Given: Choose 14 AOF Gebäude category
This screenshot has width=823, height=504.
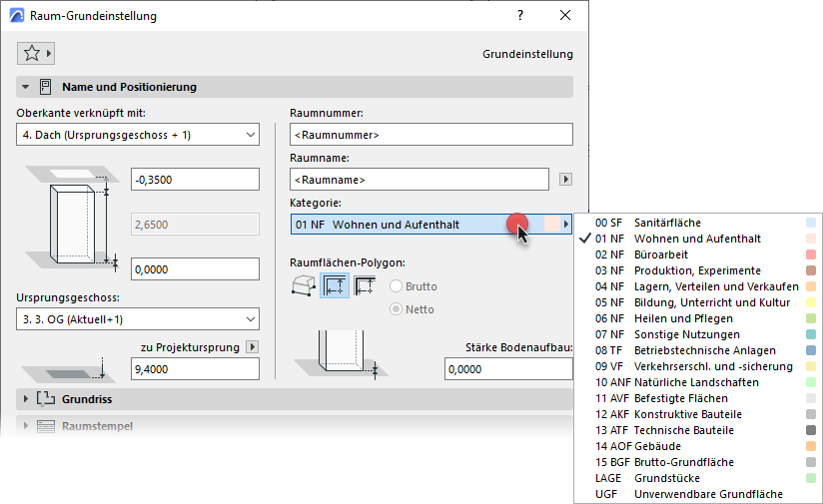Looking at the screenshot, I should click(698, 447).
